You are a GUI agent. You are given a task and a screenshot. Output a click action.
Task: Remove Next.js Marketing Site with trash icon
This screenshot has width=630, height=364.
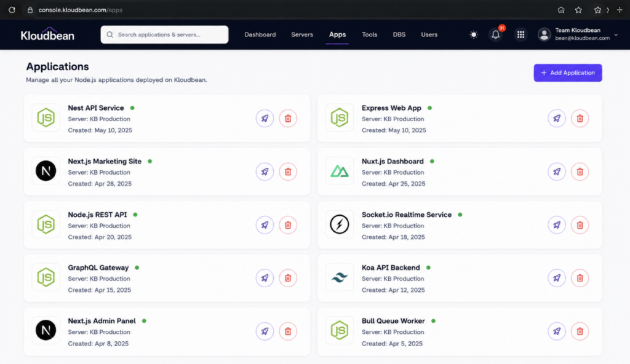pyautogui.click(x=288, y=172)
